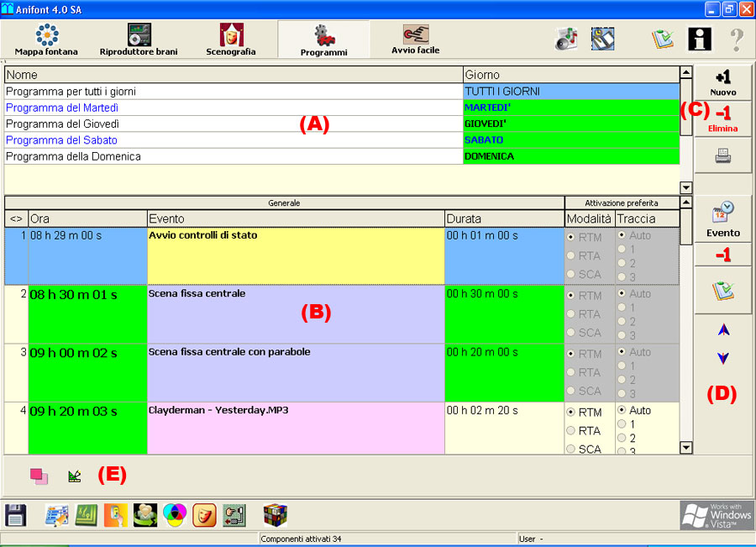Click duration cell 00 h 02 m 20 s
The height and width of the screenshot is (547, 756).
504,429
